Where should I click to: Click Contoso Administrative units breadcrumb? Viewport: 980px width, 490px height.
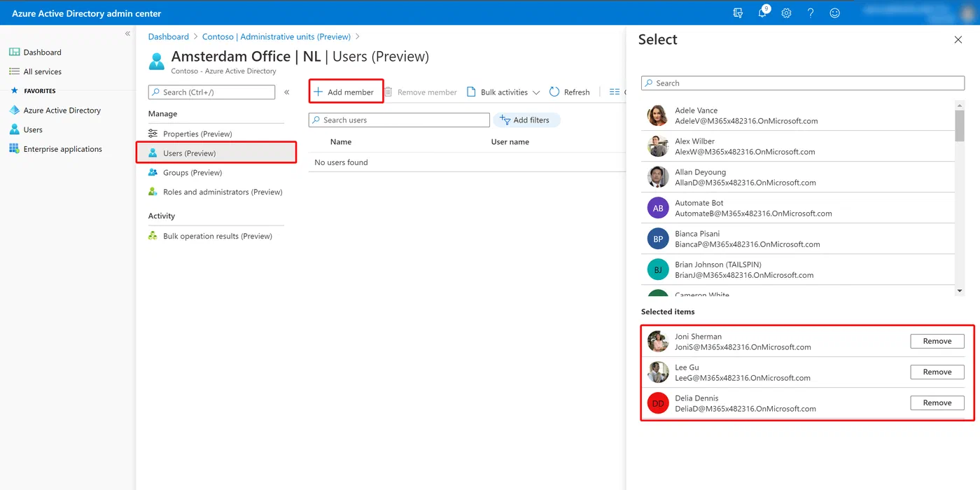276,36
